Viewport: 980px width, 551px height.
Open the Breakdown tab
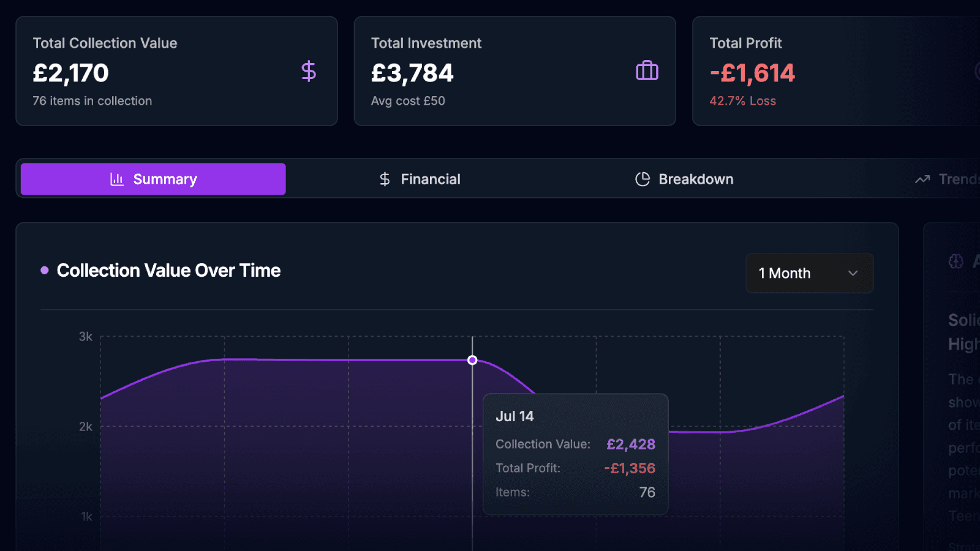pyautogui.click(x=684, y=179)
